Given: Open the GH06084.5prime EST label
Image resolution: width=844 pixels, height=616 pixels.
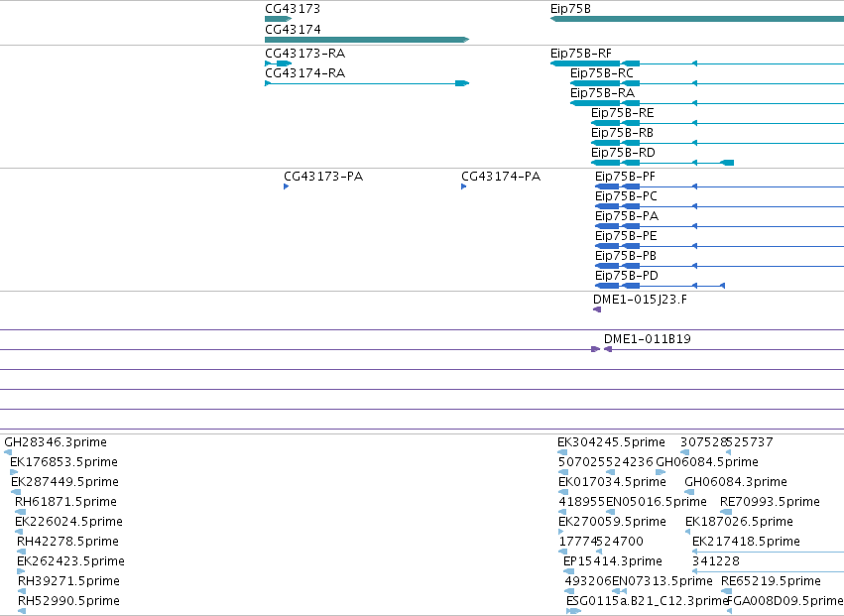Looking at the screenshot, I should [x=707, y=462].
